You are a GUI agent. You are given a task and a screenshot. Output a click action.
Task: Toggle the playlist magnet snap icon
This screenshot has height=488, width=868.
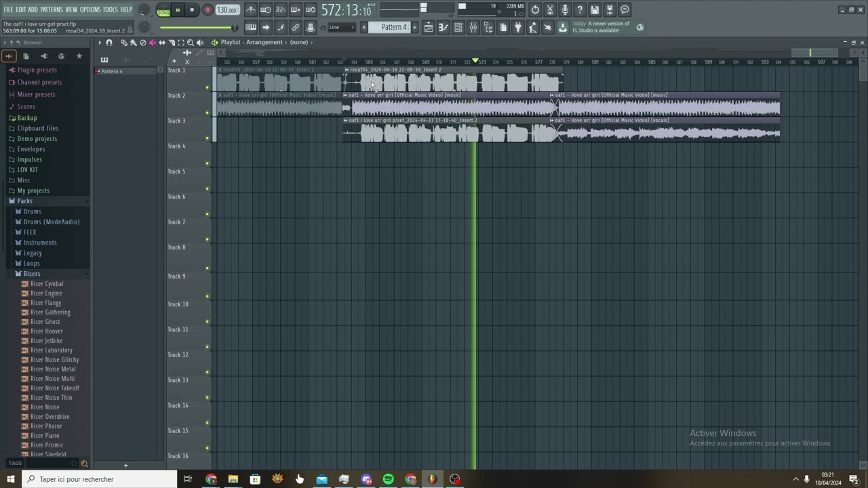coord(109,42)
